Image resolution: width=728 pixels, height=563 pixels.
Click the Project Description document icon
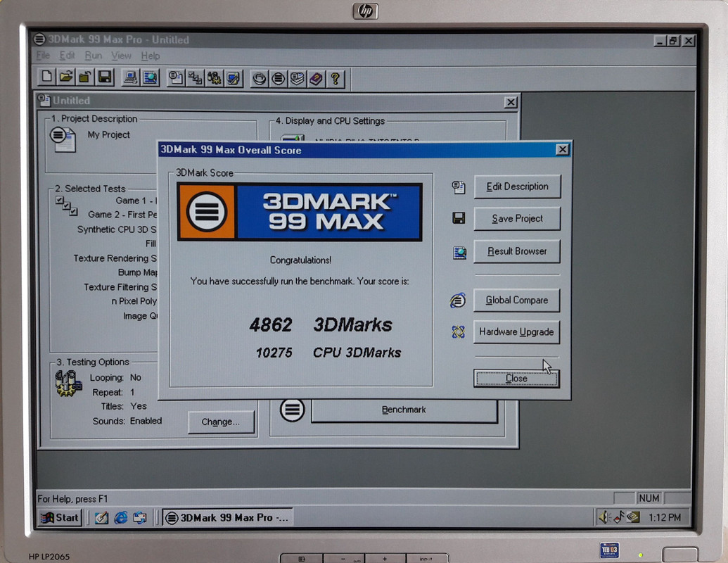[63, 139]
